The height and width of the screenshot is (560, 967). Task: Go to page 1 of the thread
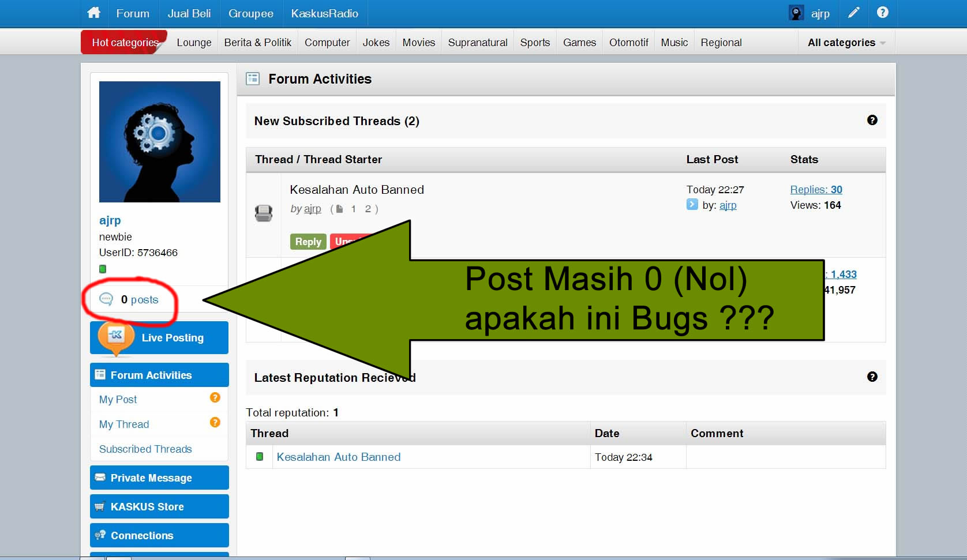click(353, 209)
